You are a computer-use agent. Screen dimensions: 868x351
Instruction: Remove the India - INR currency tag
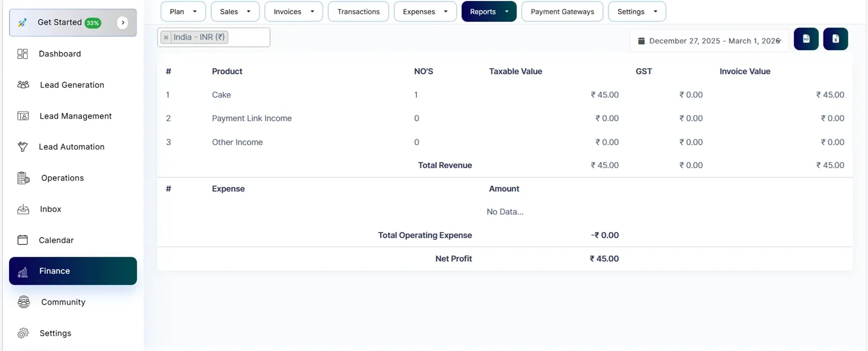[x=166, y=37]
